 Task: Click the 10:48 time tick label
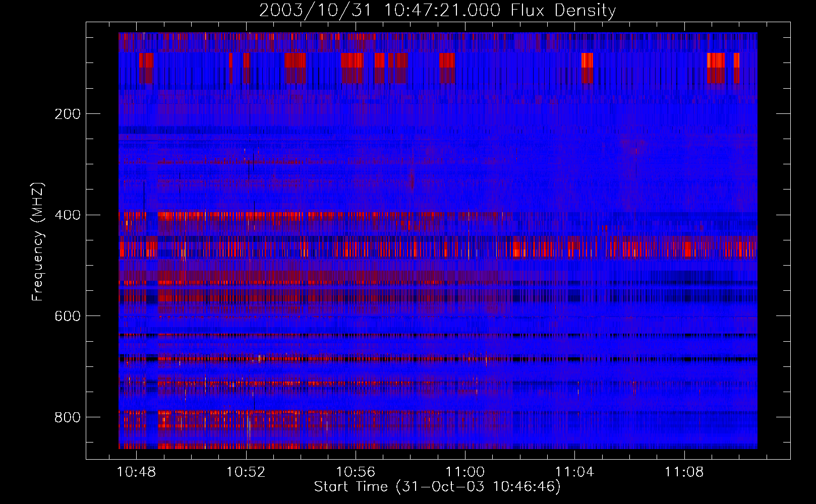point(136,472)
